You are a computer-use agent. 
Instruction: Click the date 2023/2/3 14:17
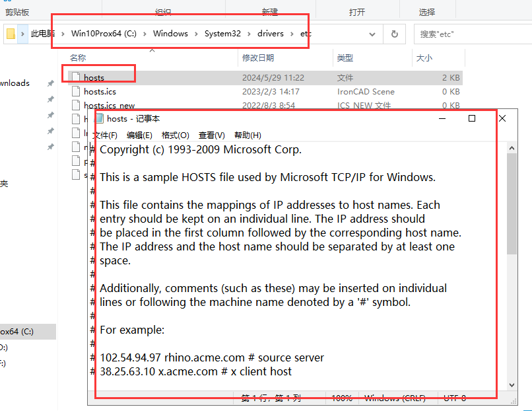(271, 92)
